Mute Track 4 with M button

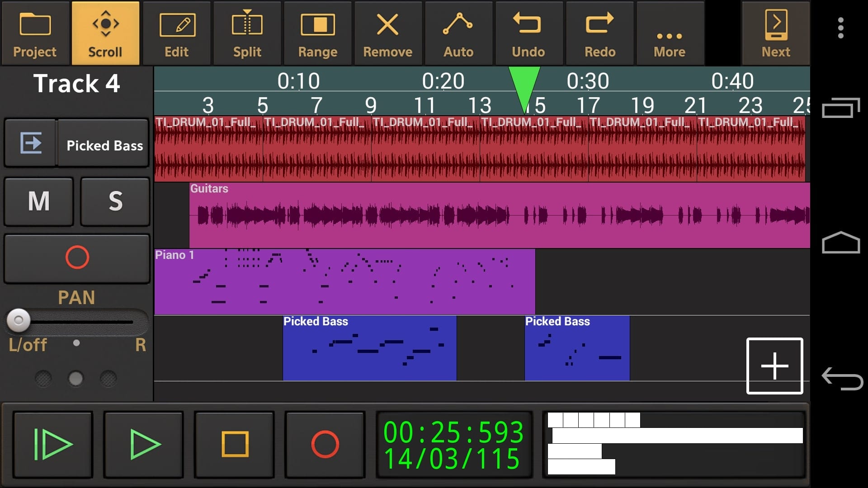point(39,201)
